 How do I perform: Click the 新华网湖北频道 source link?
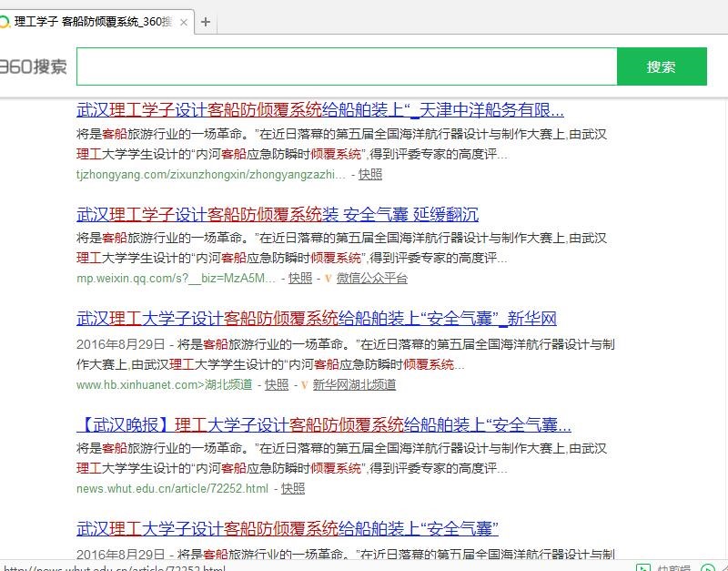[x=354, y=385]
